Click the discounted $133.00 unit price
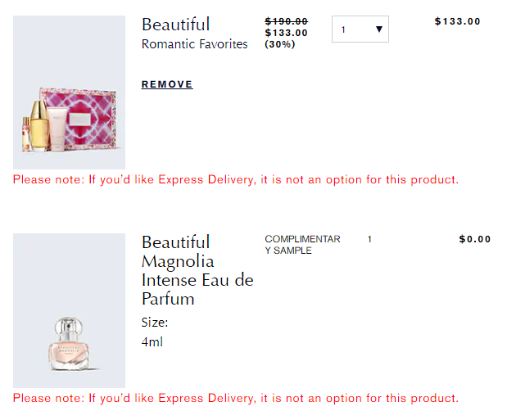516x420 pixels. 287,33
